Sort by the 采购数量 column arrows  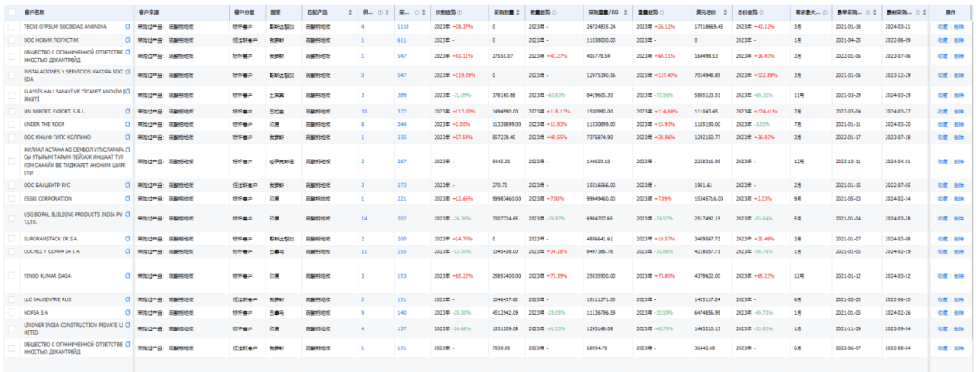[520, 12]
